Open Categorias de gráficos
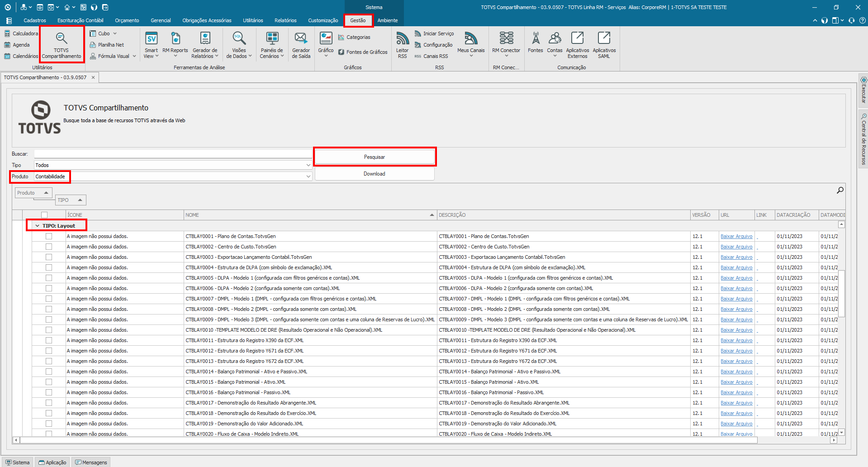The height and width of the screenshot is (467, 868). pyautogui.click(x=354, y=37)
